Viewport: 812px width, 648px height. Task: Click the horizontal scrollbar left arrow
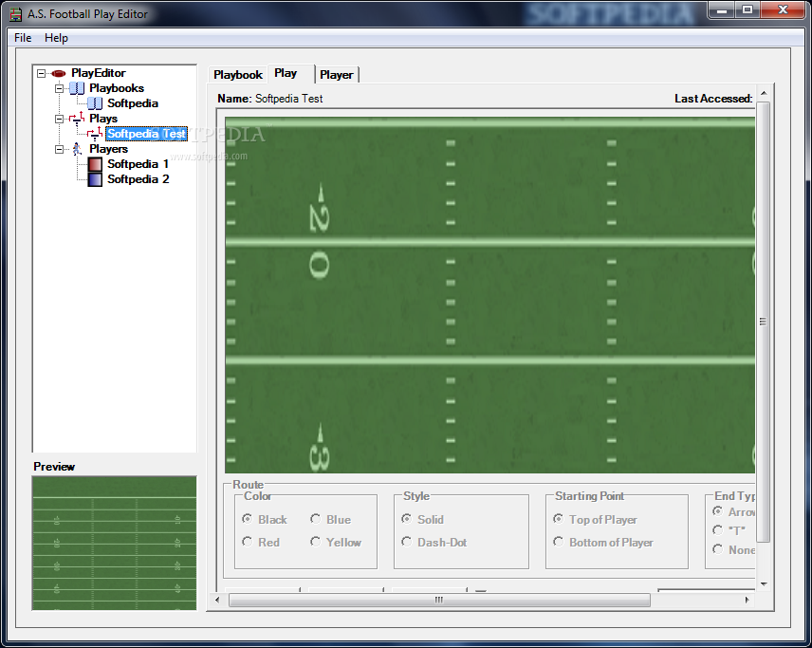(217, 600)
